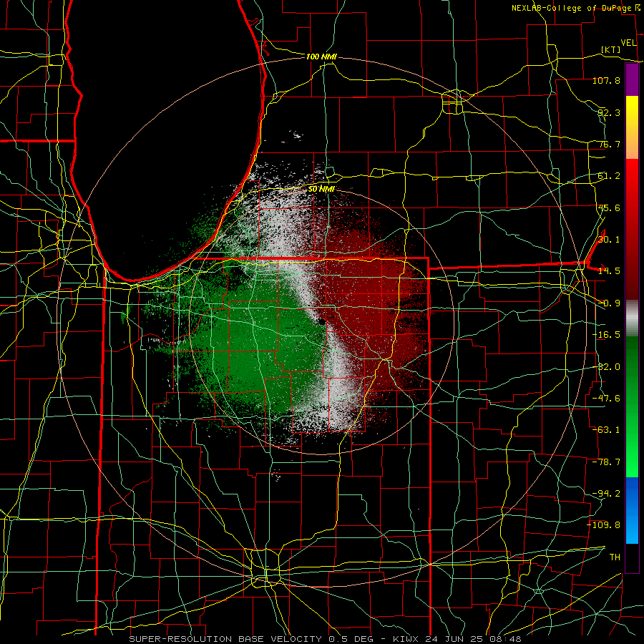Select the -94.2 legend value
The image size is (644, 644).
pos(606,494)
